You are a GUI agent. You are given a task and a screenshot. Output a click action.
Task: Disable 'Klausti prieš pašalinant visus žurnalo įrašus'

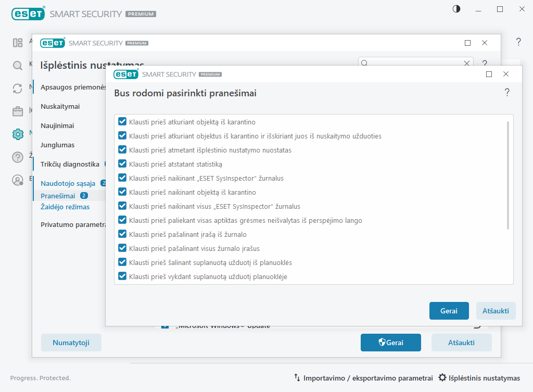tap(123, 248)
